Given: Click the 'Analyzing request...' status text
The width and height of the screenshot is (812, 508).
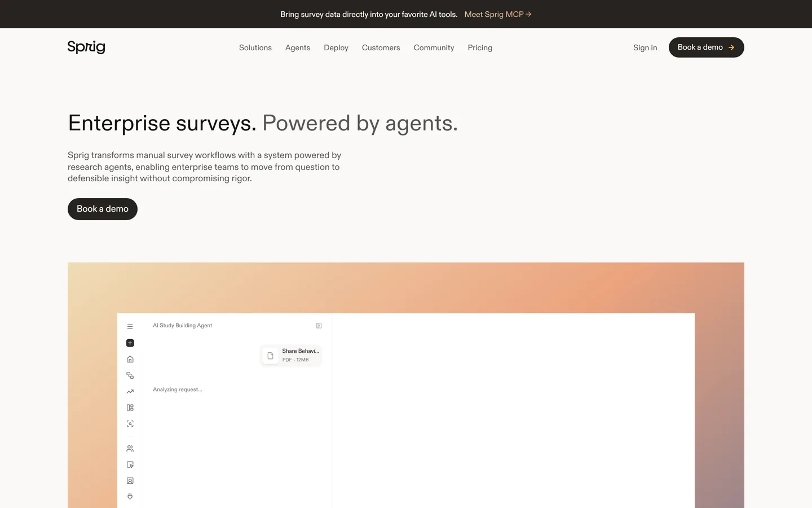Looking at the screenshot, I should tap(178, 389).
